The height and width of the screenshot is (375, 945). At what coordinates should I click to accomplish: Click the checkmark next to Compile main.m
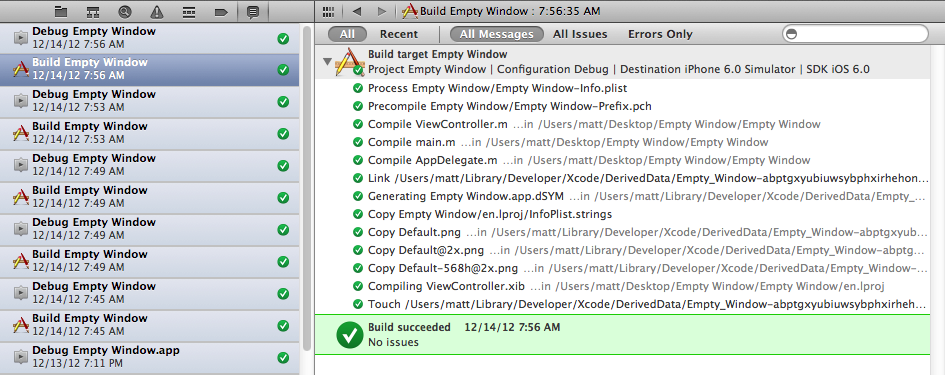pos(357,142)
